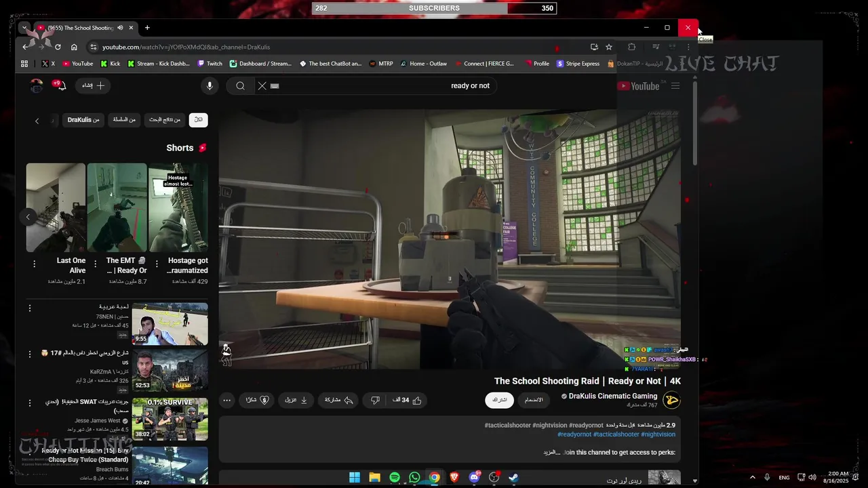Open the YouTube notifications bell
Image resolution: width=868 pixels, height=488 pixels.
point(60,85)
